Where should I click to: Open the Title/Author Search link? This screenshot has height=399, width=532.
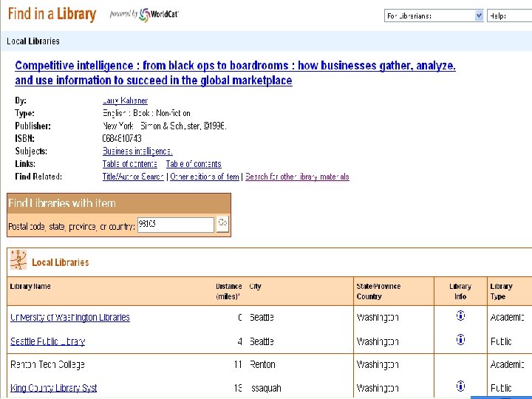click(133, 177)
